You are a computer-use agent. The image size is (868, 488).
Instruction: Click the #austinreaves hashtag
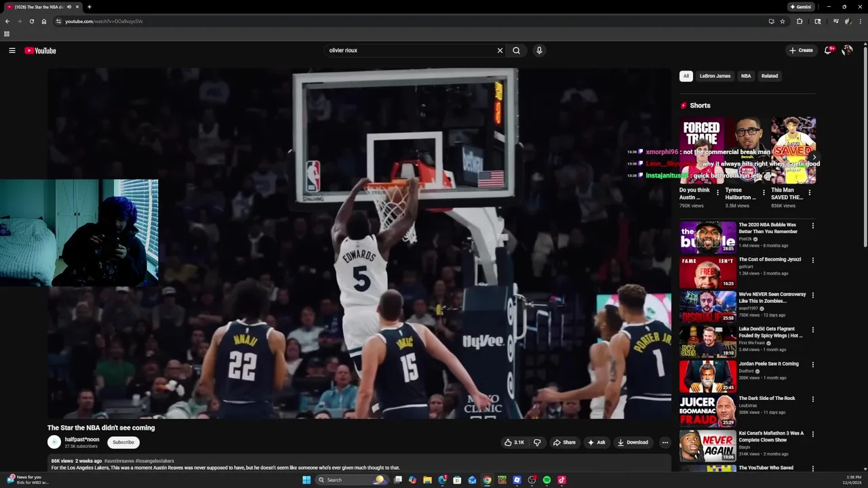(119, 461)
